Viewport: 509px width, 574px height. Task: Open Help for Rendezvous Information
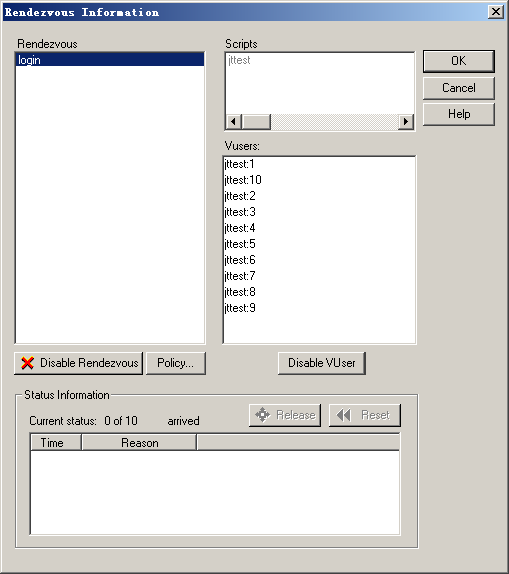[458, 114]
